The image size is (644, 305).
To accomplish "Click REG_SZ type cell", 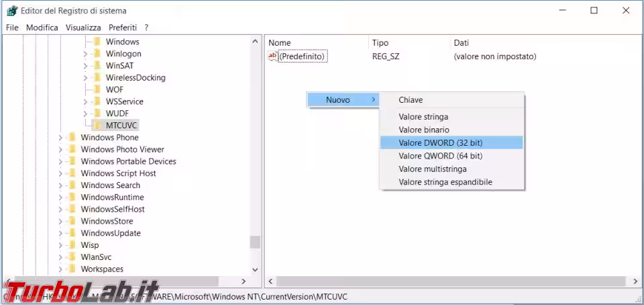I will point(386,56).
